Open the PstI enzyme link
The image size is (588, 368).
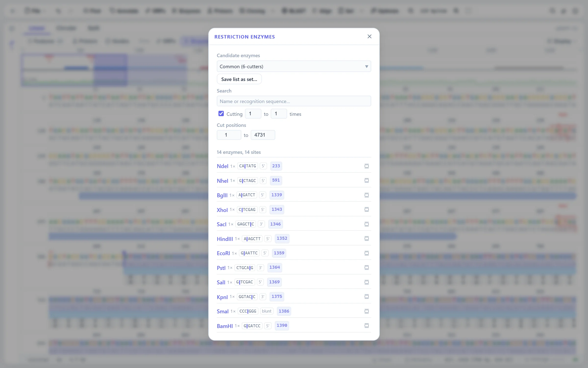[221, 268]
